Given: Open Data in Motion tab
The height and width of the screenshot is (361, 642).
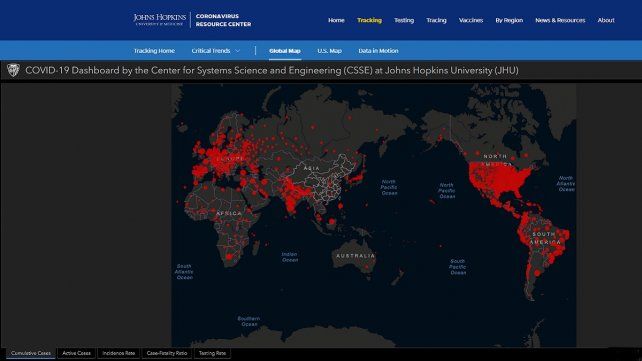Looking at the screenshot, I should (x=378, y=51).
